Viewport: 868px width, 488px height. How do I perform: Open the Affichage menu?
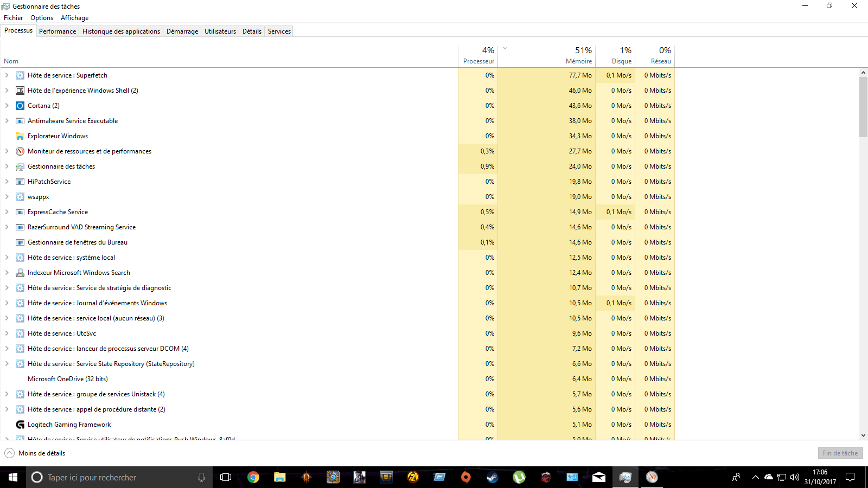point(74,18)
